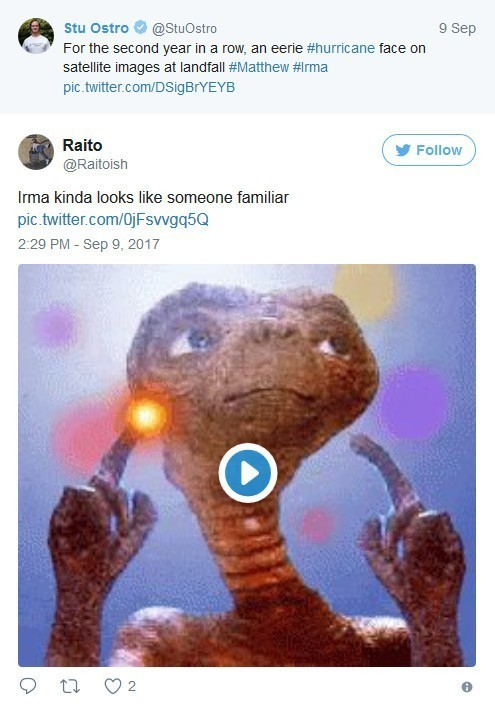Retweet Raito's Irma tweet
Image resolution: width=495 pixels, height=706 pixels.
click(70, 686)
